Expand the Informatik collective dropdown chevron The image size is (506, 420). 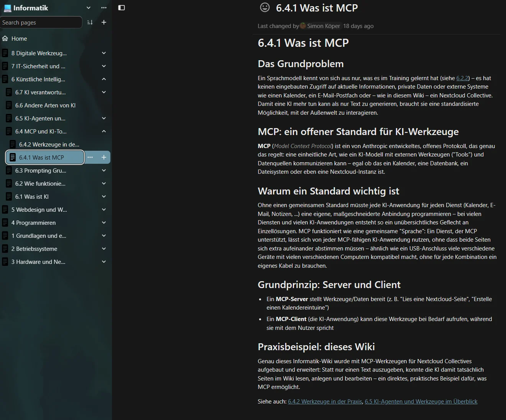tap(89, 8)
